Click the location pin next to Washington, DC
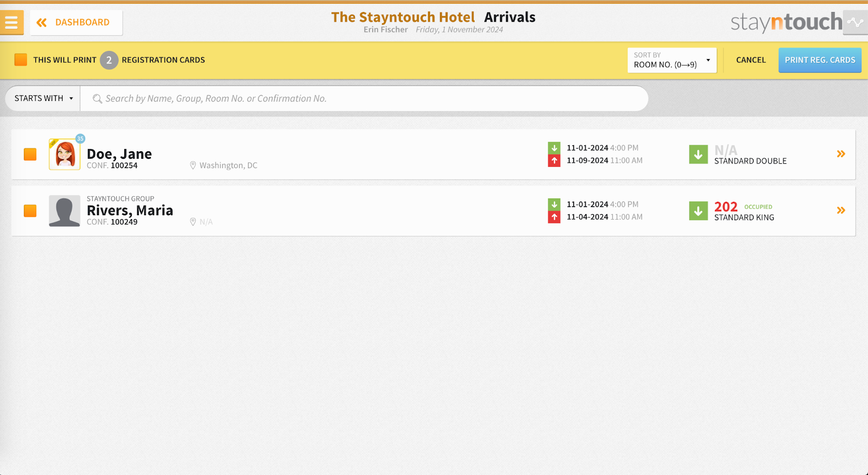Viewport: 868px width, 475px height. [193, 165]
